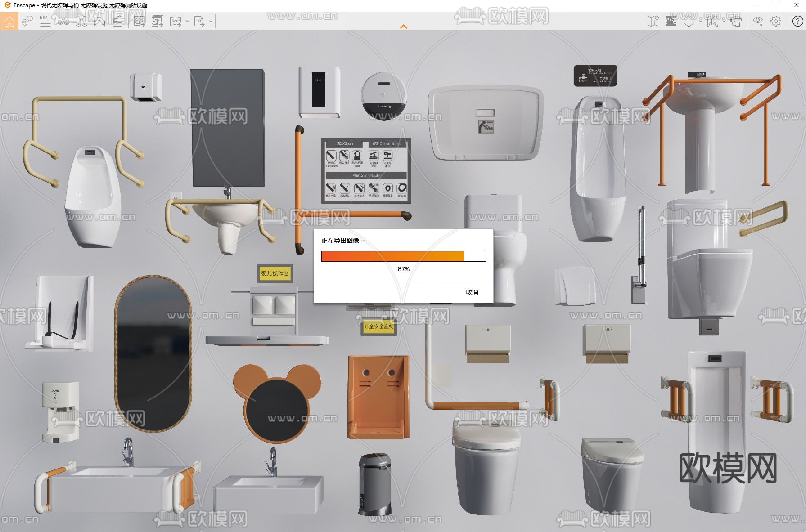806x532 pixels.
Task: Open the asset library icon
Action: point(81,21)
